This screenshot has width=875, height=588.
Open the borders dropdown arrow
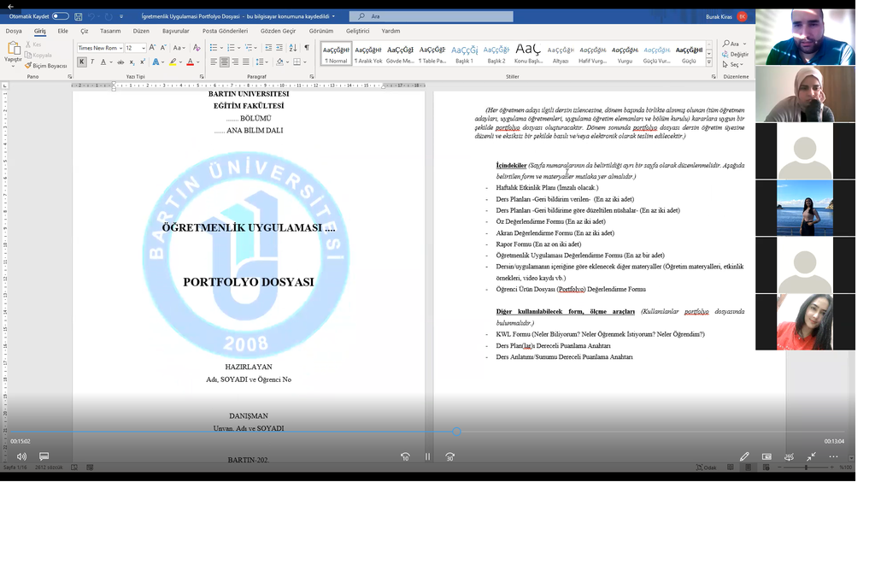305,62
